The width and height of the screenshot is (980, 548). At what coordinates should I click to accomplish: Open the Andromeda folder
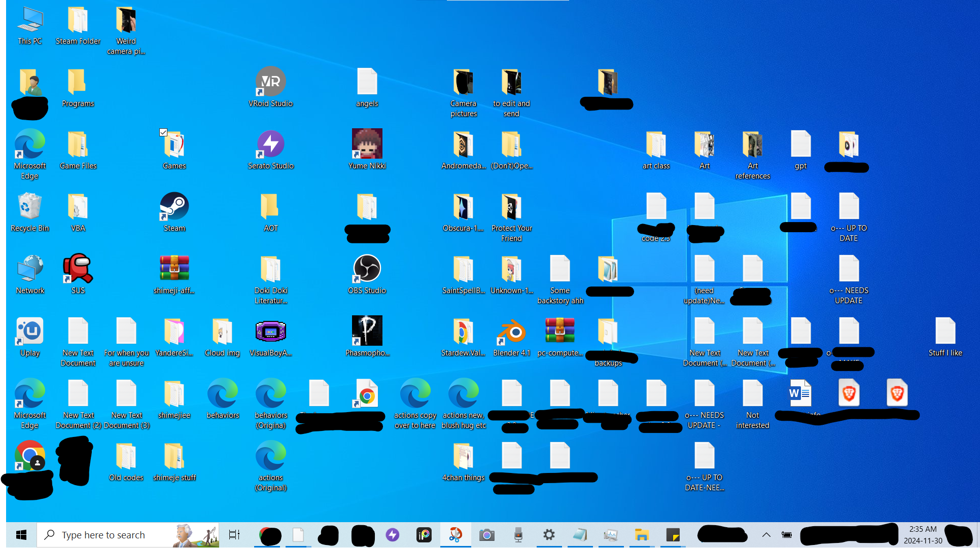463,150
